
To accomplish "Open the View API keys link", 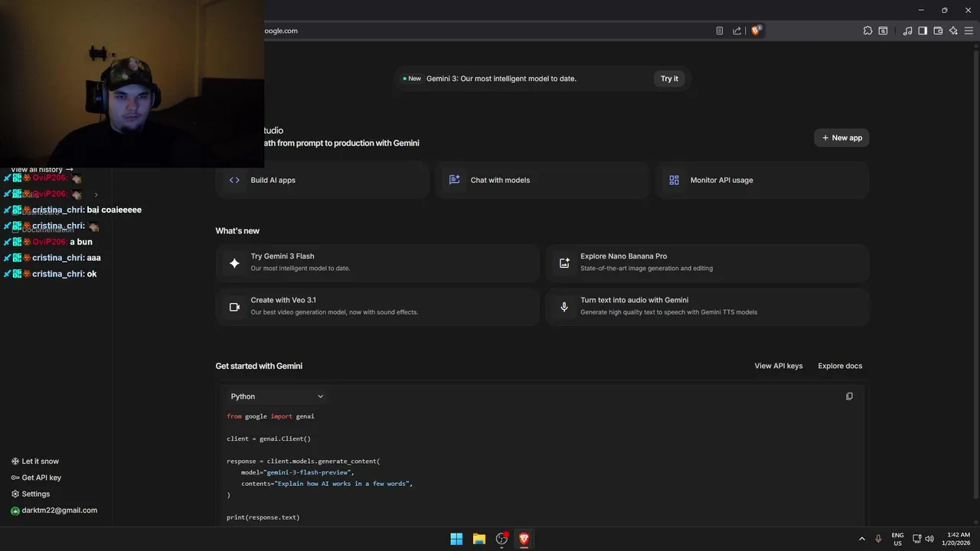I will point(779,366).
